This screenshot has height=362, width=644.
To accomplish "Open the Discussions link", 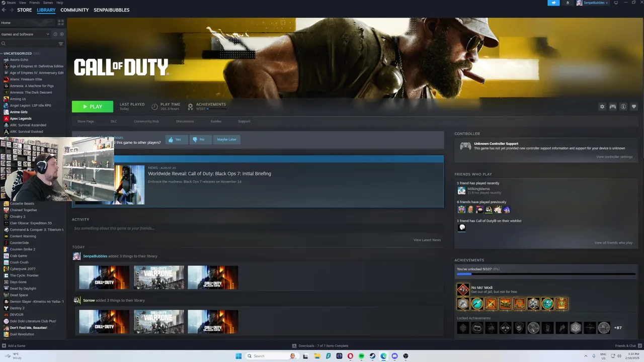I will tap(185, 121).
